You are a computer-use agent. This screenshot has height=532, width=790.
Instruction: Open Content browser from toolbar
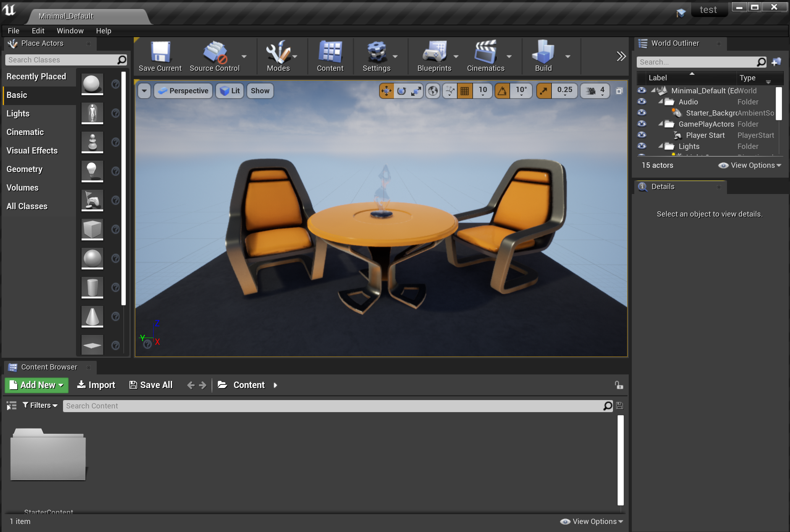[330, 53]
